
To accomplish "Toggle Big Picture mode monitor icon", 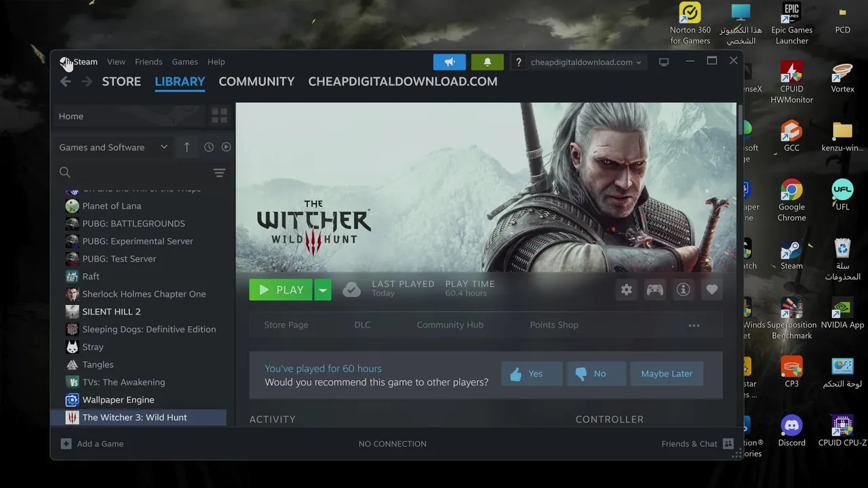I will pos(664,62).
